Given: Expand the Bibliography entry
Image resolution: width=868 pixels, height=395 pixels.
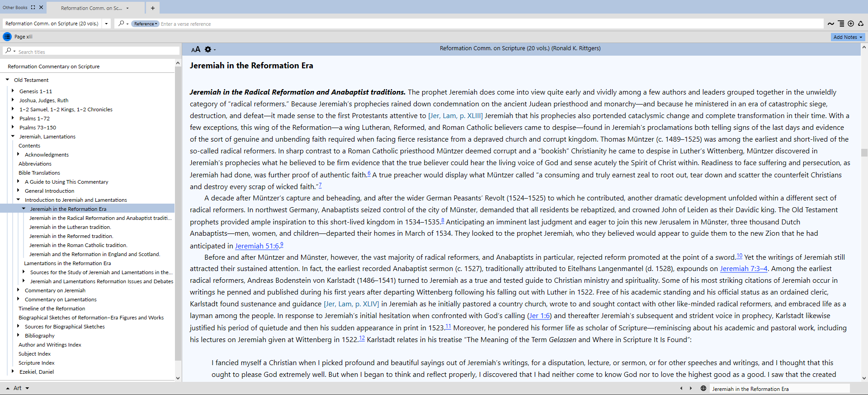Looking at the screenshot, I should pyautogui.click(x=18, y=335).
